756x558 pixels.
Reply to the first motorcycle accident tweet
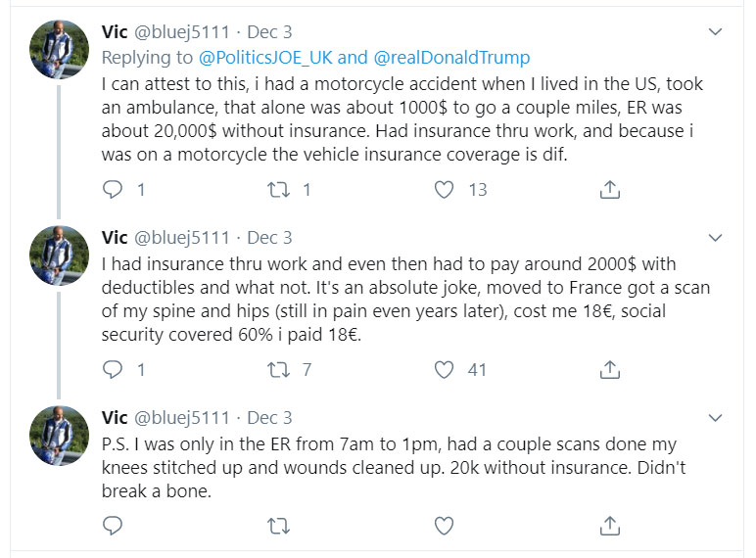click(x=113, y=189)
